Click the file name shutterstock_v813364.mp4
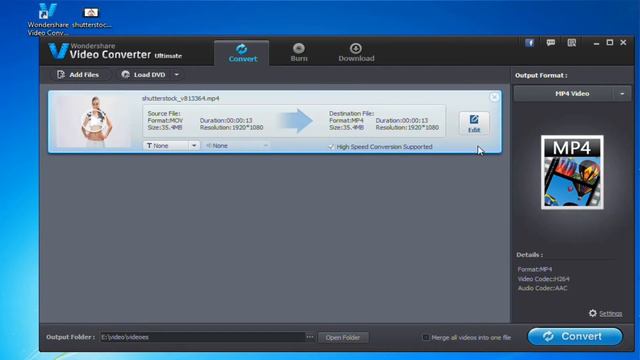This screenshot has width=640, height=360. [x=180, y=98]
